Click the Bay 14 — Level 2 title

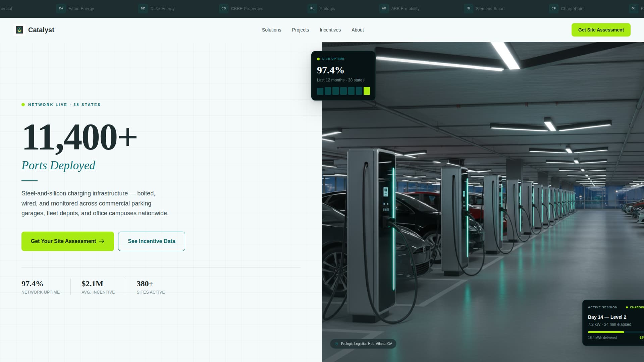coord(607,317)
